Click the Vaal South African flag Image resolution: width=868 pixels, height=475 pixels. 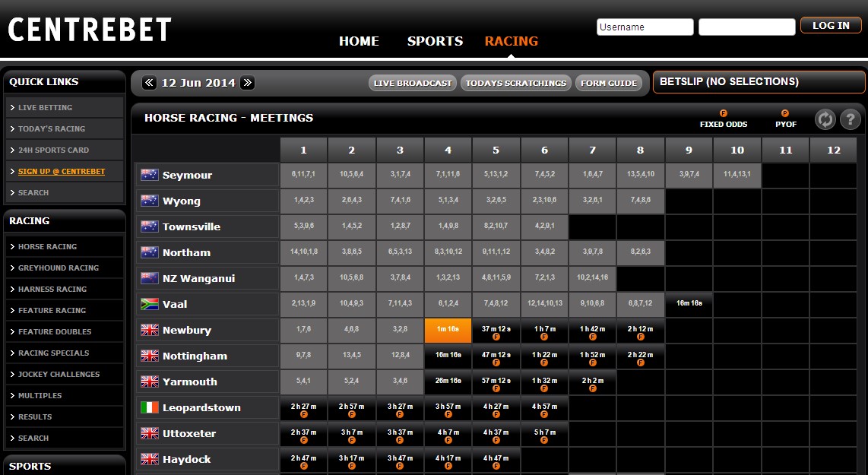[x=150, y=304]
